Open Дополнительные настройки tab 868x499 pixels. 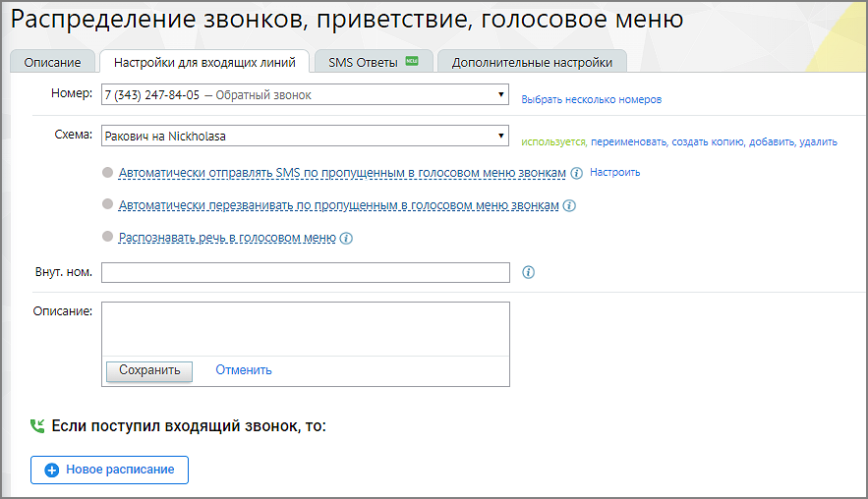pos(532,62)
